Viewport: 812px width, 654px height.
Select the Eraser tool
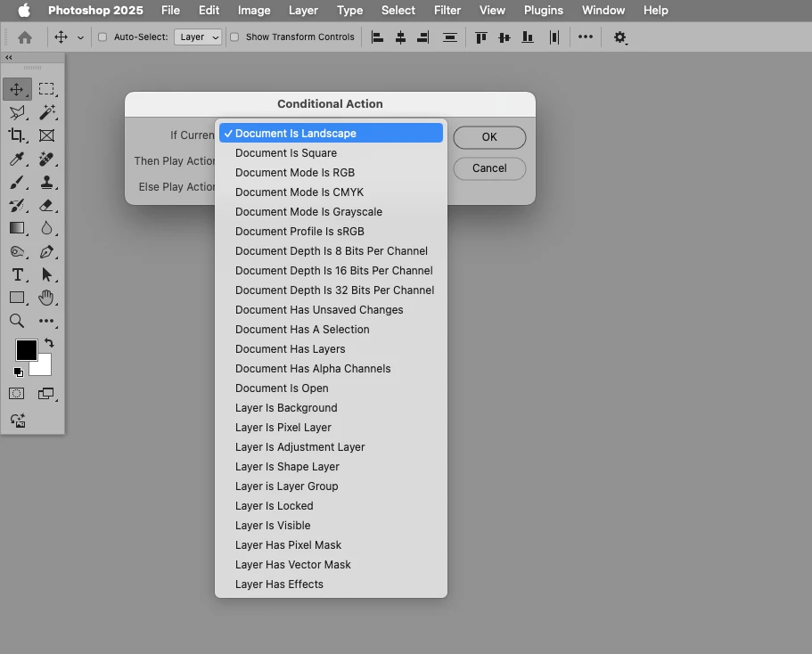[x=46, y=206]
